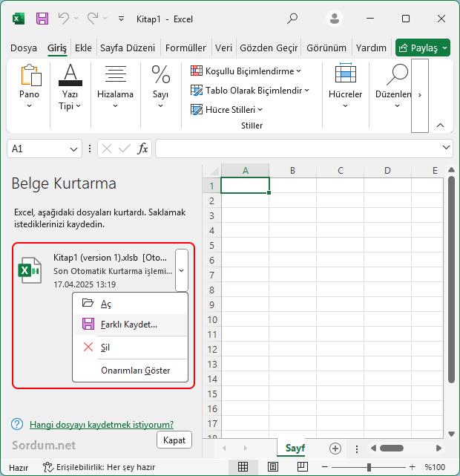Switch to Normal view icon

pos(243,467)
